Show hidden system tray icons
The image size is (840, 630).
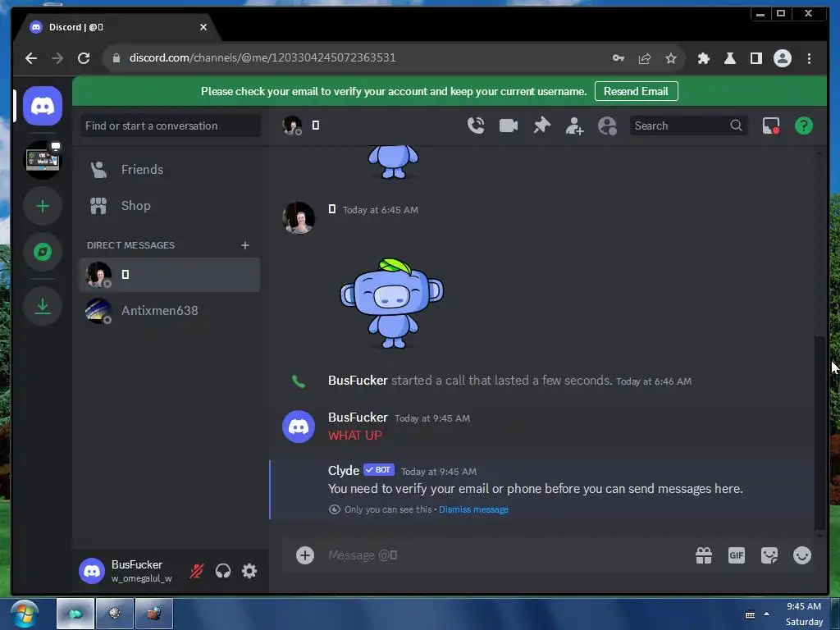(x=767, y=614)
